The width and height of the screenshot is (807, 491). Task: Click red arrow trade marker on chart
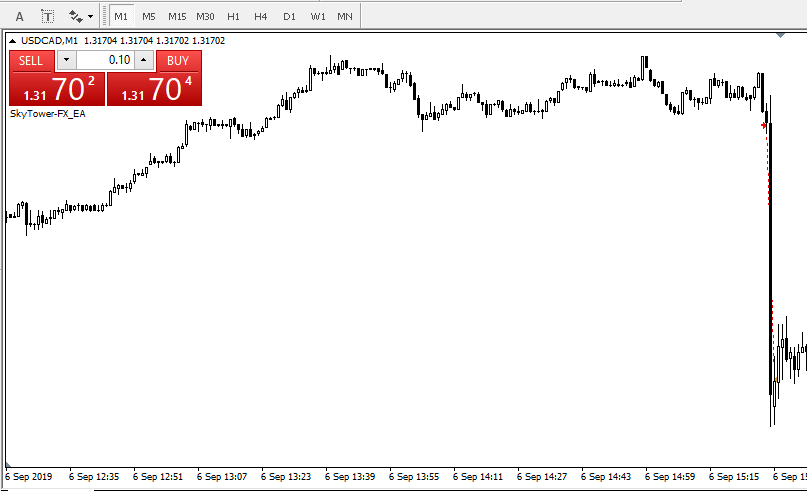(x=764, y=125)
